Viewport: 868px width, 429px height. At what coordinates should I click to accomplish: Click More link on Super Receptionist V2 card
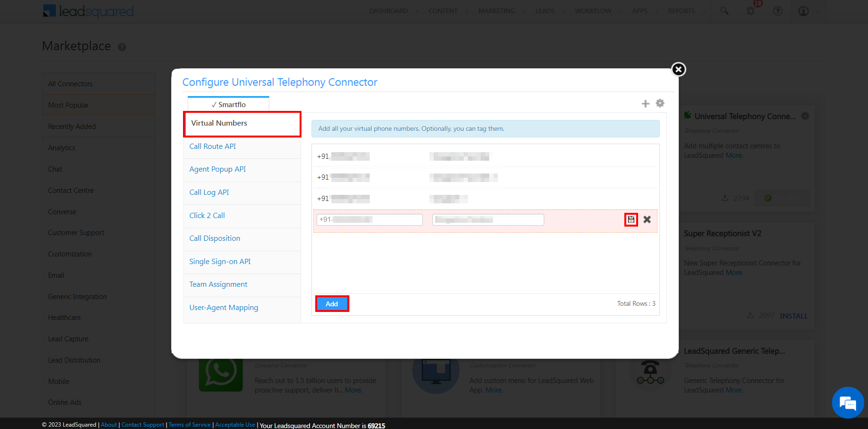734,273
